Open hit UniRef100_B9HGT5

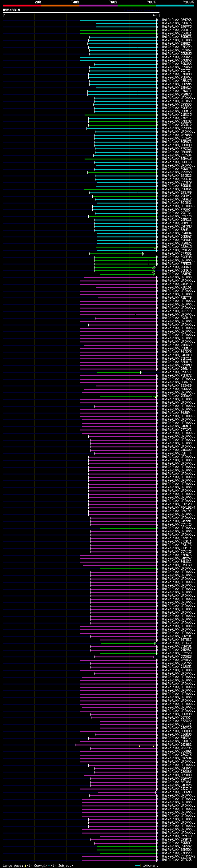(x=177, y=23)
